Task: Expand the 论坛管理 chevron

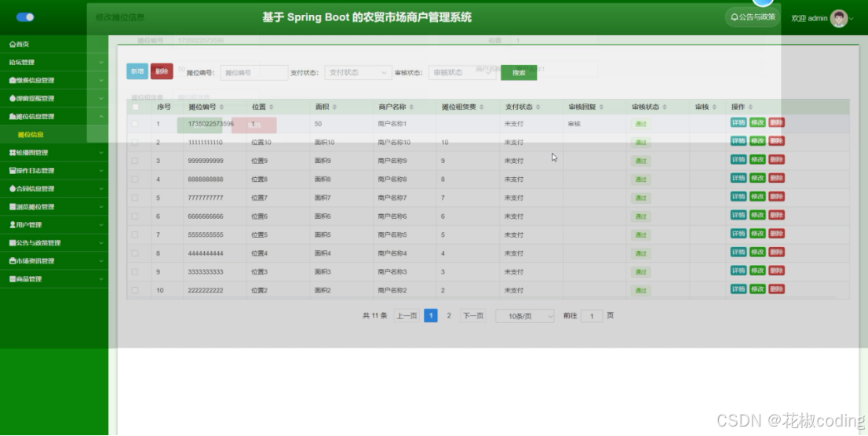Action: click(x=101, y=63)
